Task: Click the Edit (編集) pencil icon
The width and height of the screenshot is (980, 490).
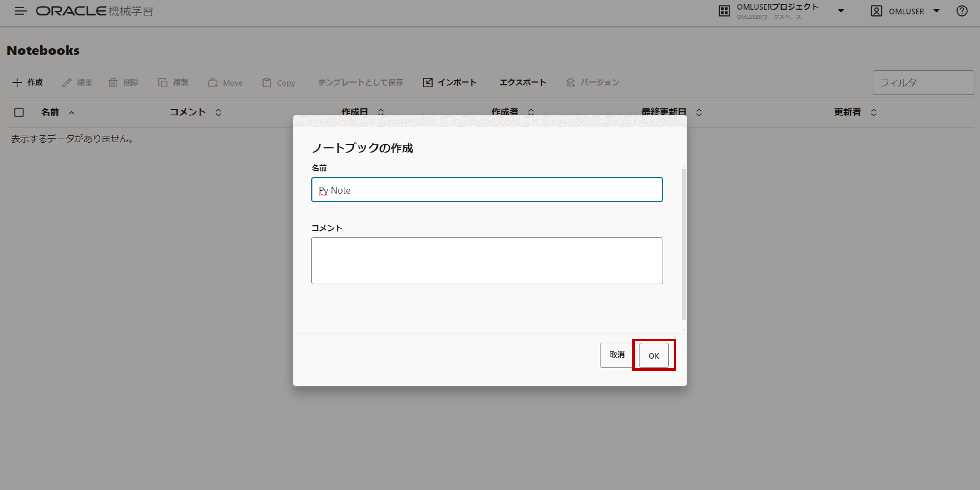Action: pos(67,82)
